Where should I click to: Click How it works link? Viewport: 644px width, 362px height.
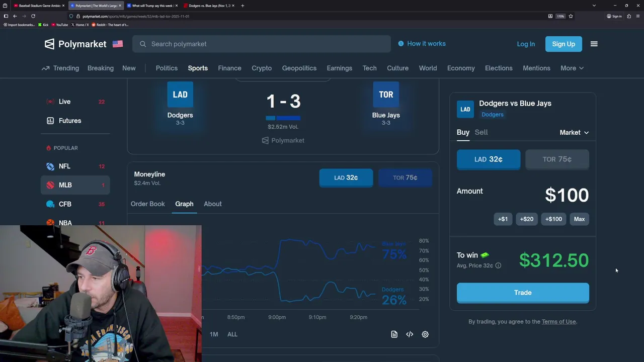[426, 44]
